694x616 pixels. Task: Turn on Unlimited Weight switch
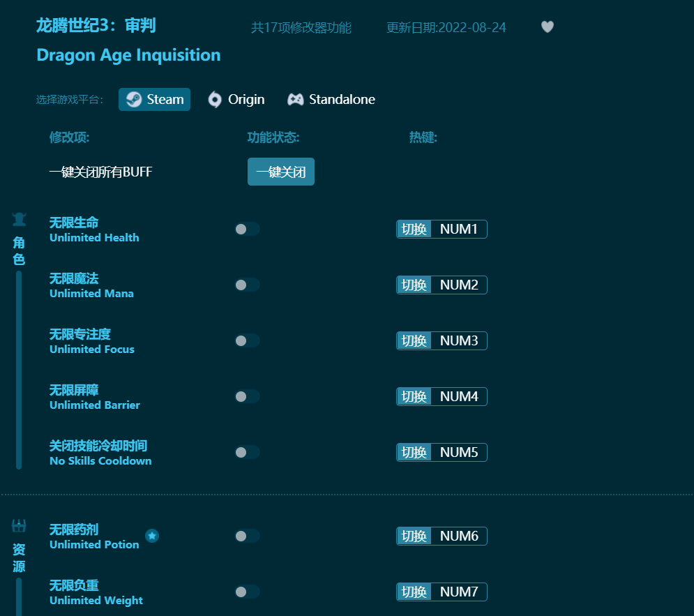pyautogui.click(x=248, y=592)
